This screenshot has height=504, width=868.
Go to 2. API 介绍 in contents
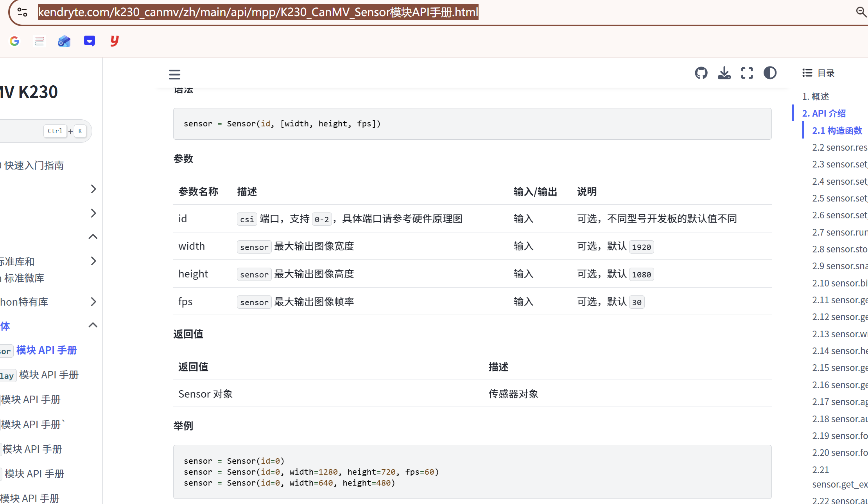click(824, 113)
